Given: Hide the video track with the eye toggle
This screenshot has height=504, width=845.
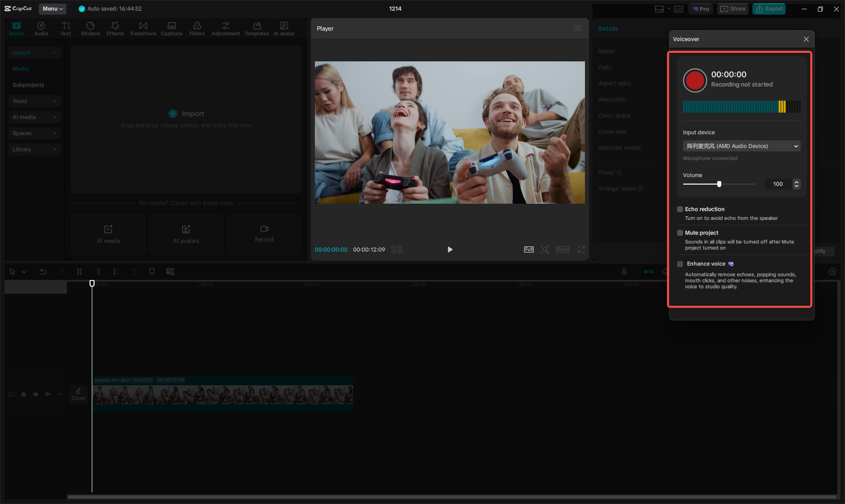Looking at the screenshot, I should coord(35,394).
